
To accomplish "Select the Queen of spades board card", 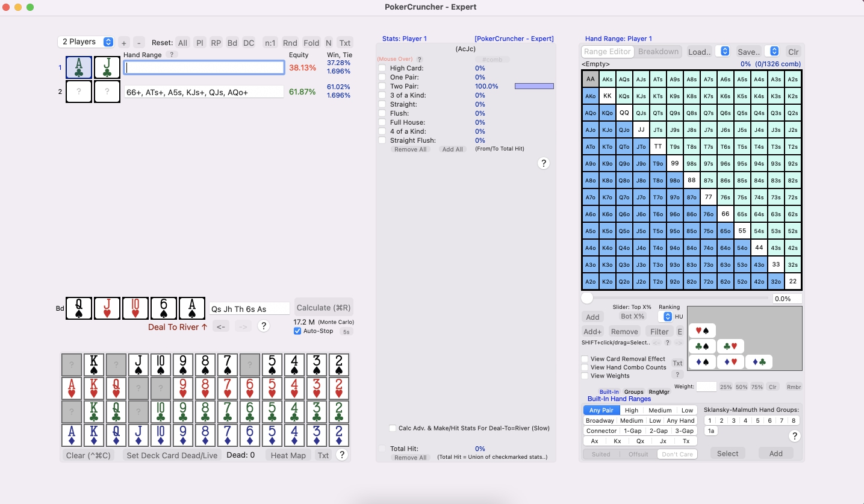I will pyautogui.click(x=79, y=308).
